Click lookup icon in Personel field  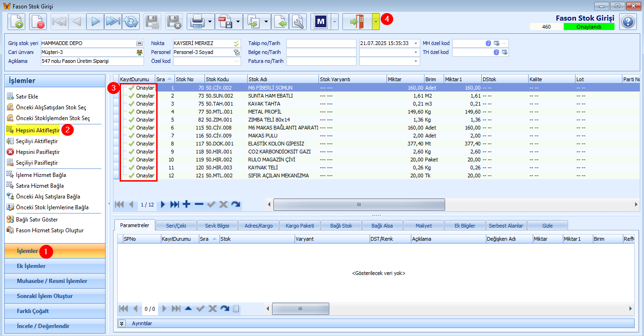(x=236, y=52)
